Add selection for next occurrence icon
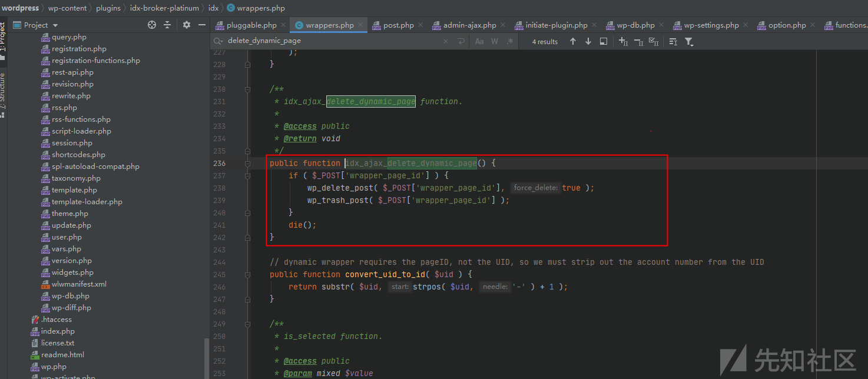This screenshot has width=868, height=379. click(623, 41)
